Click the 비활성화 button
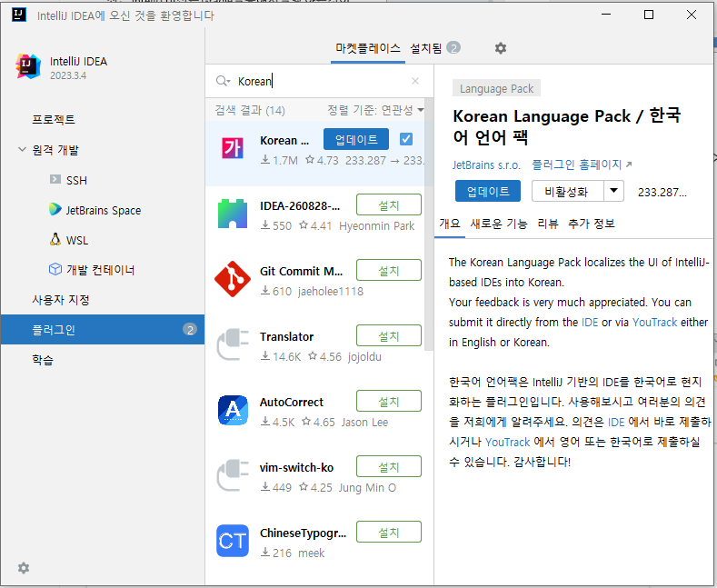Screen dimensions: 717x588 [567, 191]
